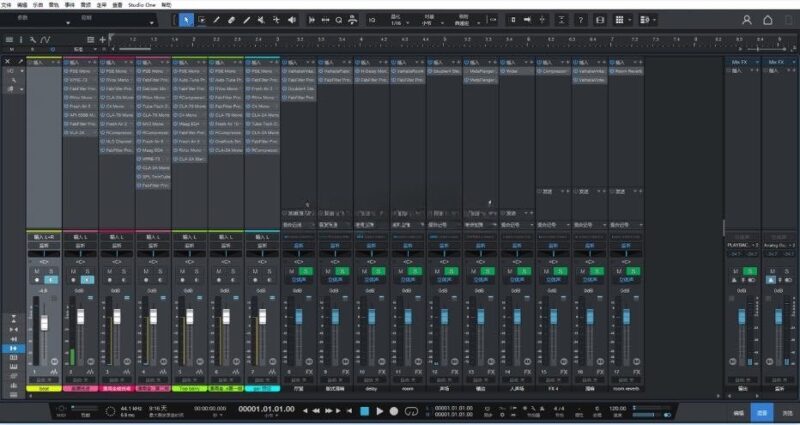
Task: Open the user account profile icon
Action: [x=746, y=20]
